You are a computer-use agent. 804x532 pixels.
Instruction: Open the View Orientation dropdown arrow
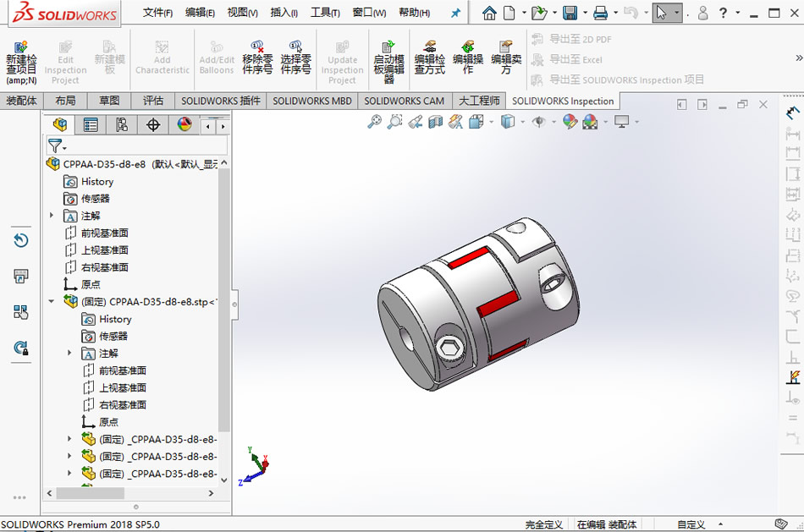pos(492,122)
